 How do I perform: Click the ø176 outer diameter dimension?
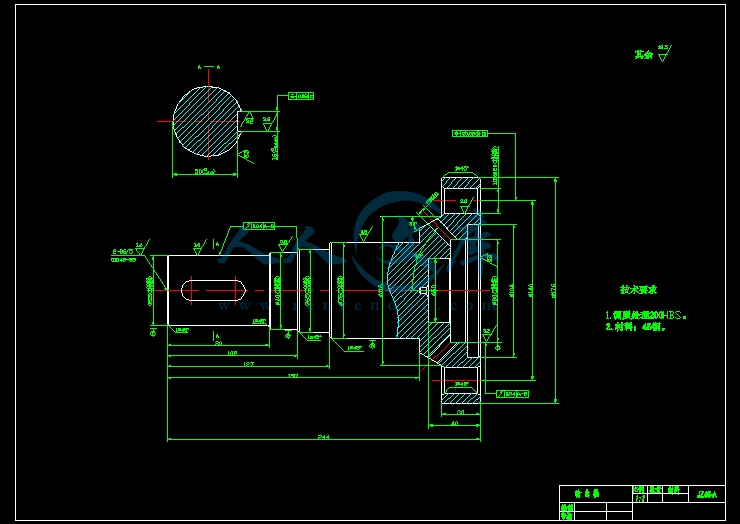(555, 291)
